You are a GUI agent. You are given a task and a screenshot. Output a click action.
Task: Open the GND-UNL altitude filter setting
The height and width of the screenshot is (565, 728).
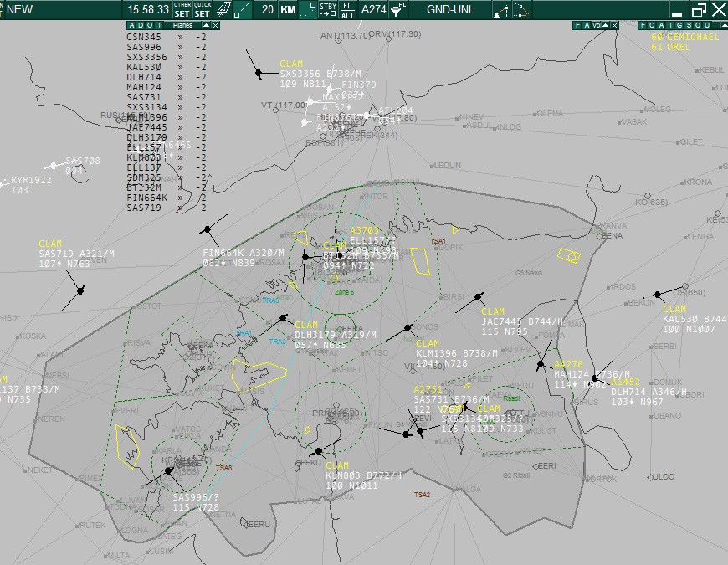click(450, 10)
